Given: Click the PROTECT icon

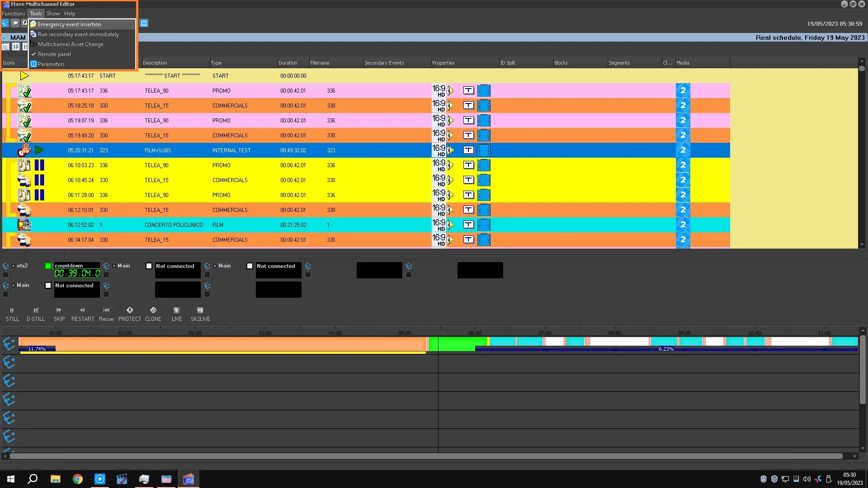Looking at the screenshot, I should pyautogui.click(x=130, y=310).
